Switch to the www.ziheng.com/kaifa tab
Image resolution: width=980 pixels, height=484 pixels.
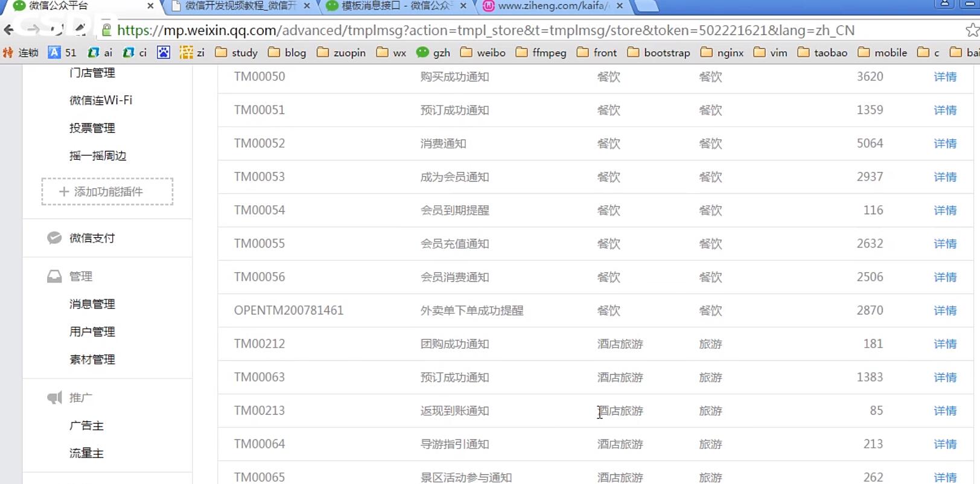pyautogui.click(x=552, y=6)
